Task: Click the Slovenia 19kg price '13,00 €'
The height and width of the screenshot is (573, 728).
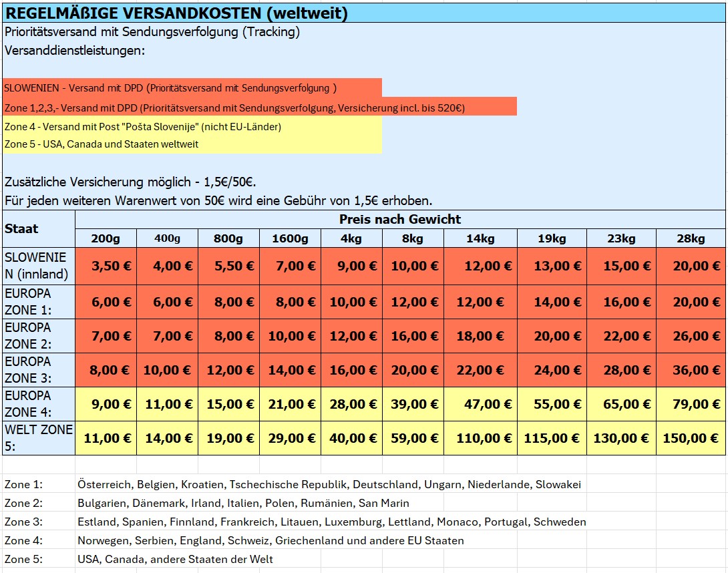Action: pyautogui.click(x=552, y=266)
